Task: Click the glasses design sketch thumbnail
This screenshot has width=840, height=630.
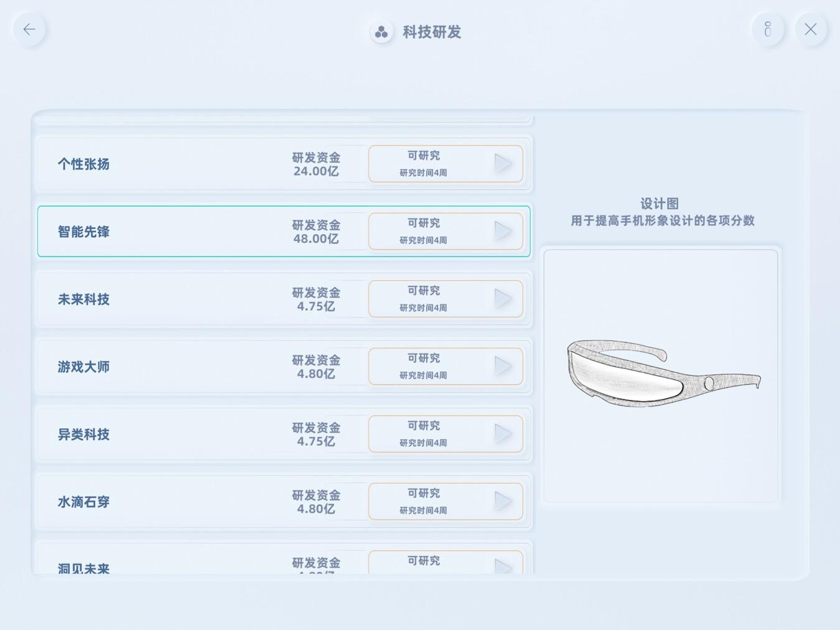Action: coord(661,376)
